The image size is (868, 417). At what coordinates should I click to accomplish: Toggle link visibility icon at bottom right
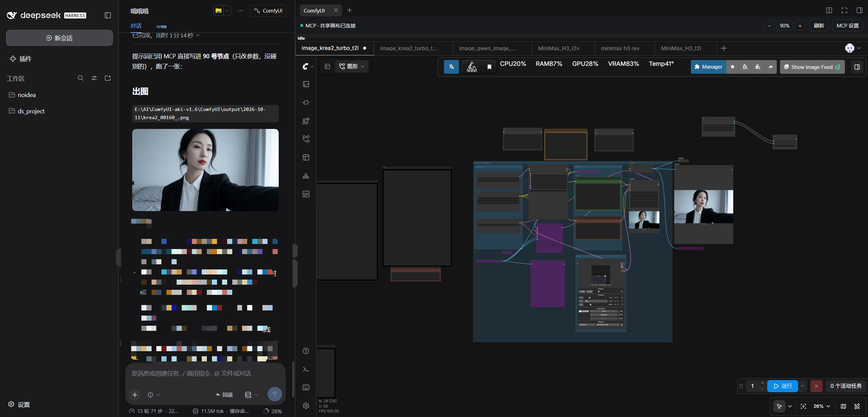(857, 406)
